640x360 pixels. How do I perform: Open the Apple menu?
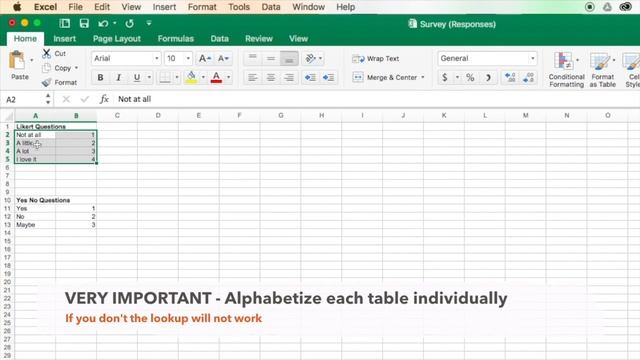[x=17, y=7]
